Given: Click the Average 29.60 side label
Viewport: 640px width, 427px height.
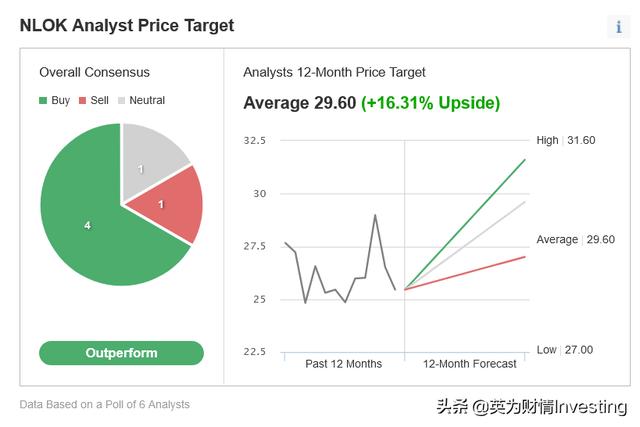Looking at the screenshot, I should 575,240.
